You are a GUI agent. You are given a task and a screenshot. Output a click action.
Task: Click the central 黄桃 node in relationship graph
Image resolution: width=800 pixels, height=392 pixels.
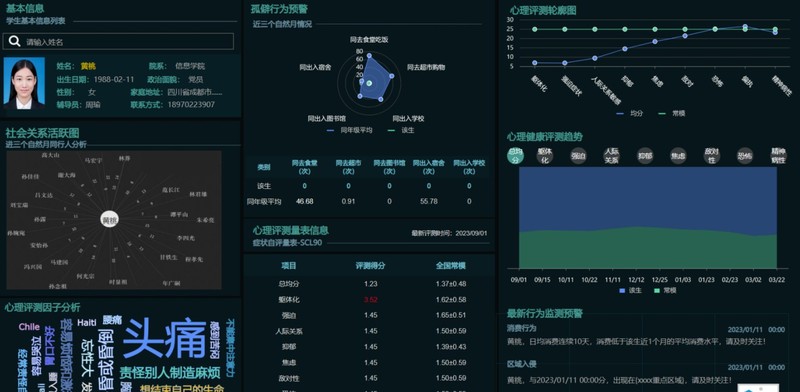pos(110,220)
